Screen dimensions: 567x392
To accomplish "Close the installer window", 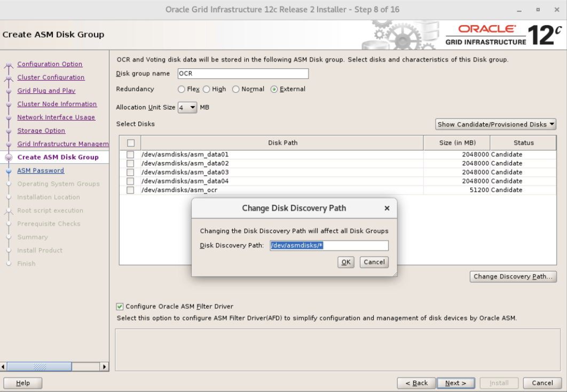I will coord(557,10).
